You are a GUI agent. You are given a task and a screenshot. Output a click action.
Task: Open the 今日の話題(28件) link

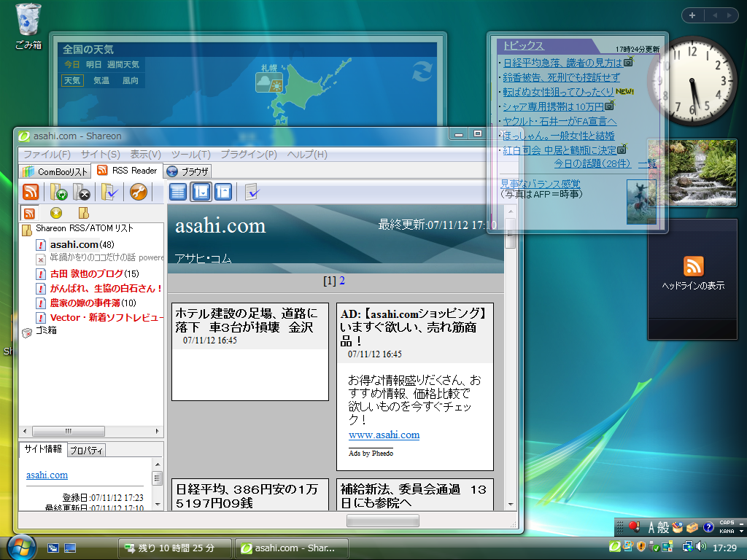592,164
